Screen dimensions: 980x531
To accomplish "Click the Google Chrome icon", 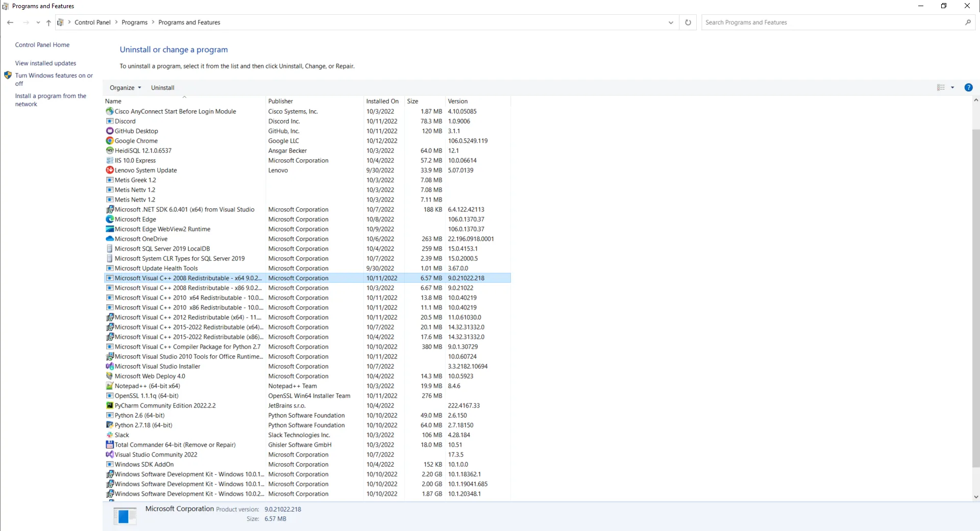I will [x=109, y=141].
